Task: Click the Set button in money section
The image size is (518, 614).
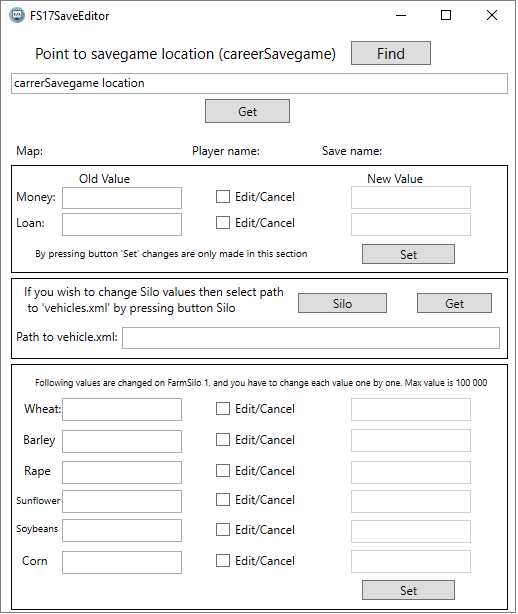Action: point(408,254)
